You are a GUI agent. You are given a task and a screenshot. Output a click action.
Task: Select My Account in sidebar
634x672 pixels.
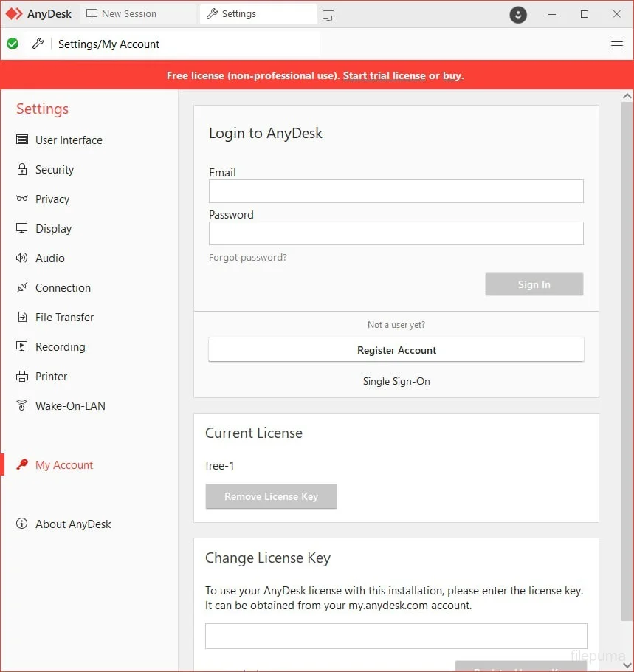click(x=64, y=465)
